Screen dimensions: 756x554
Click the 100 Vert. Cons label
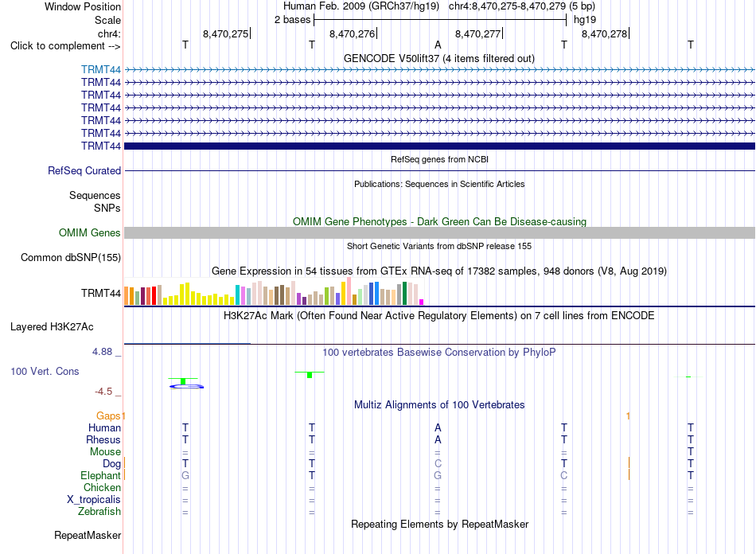pyautogui.click(x=45, y=371)
